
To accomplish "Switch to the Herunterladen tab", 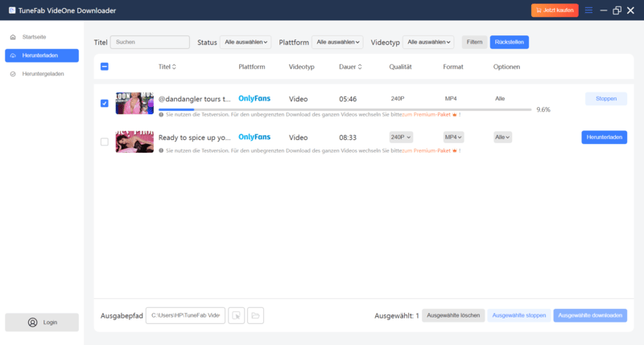I will pos(42,55).
